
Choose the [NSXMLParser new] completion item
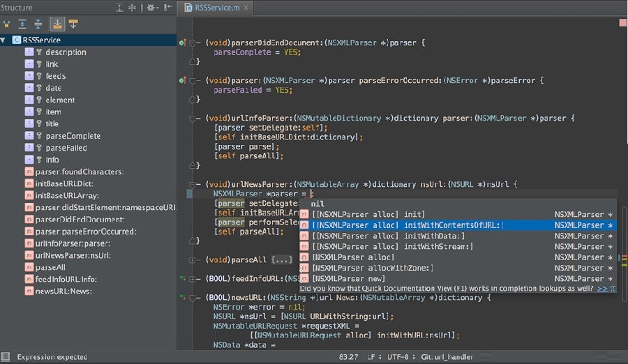click(458, 279)
